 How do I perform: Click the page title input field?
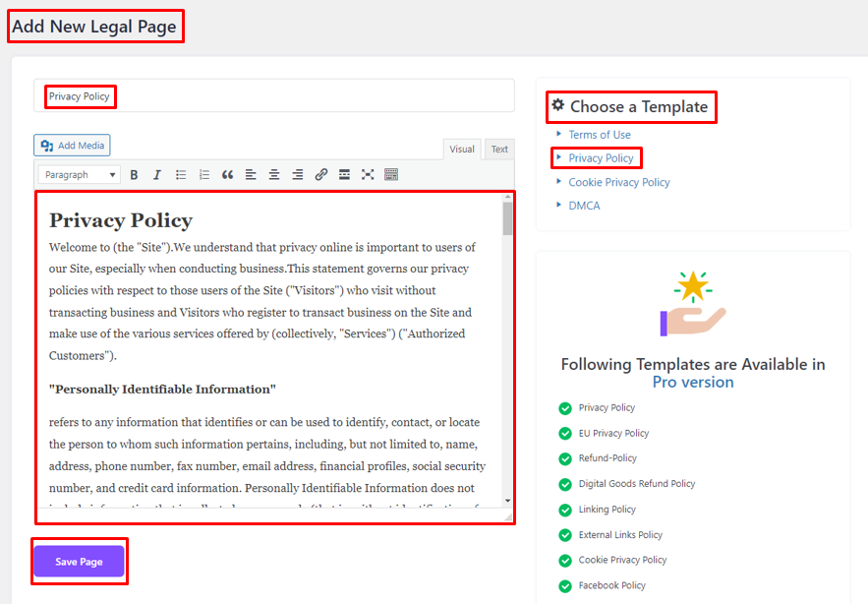point(274,95)
